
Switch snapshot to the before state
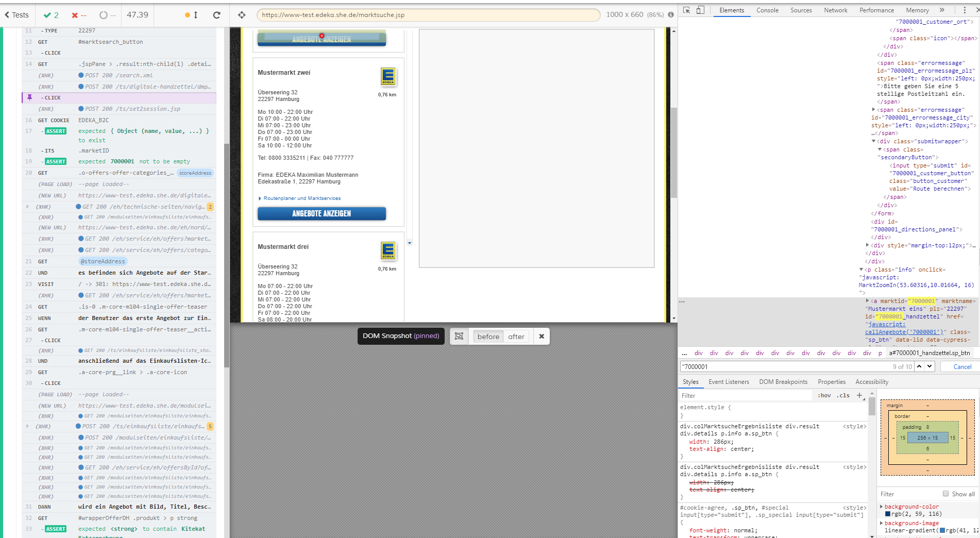tap(487, 337)
